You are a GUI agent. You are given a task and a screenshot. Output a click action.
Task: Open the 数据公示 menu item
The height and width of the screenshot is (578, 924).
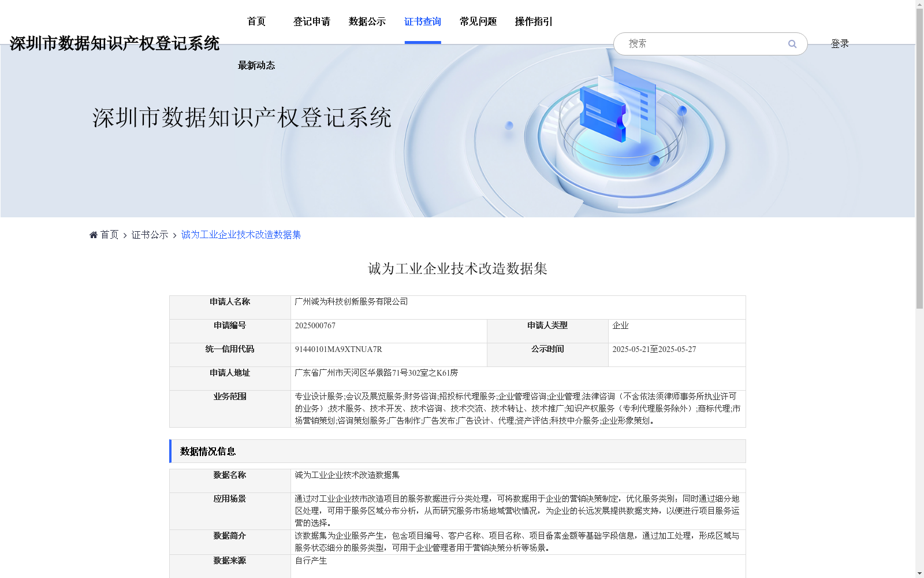click(367, 21)
